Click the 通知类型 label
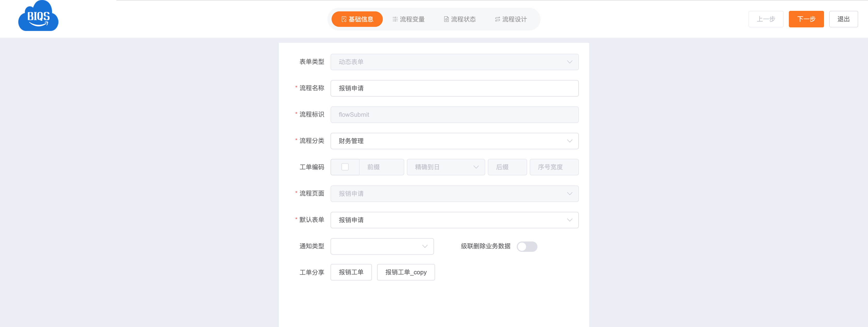This screenshot has width=868, height=327. tap(312, 246)
